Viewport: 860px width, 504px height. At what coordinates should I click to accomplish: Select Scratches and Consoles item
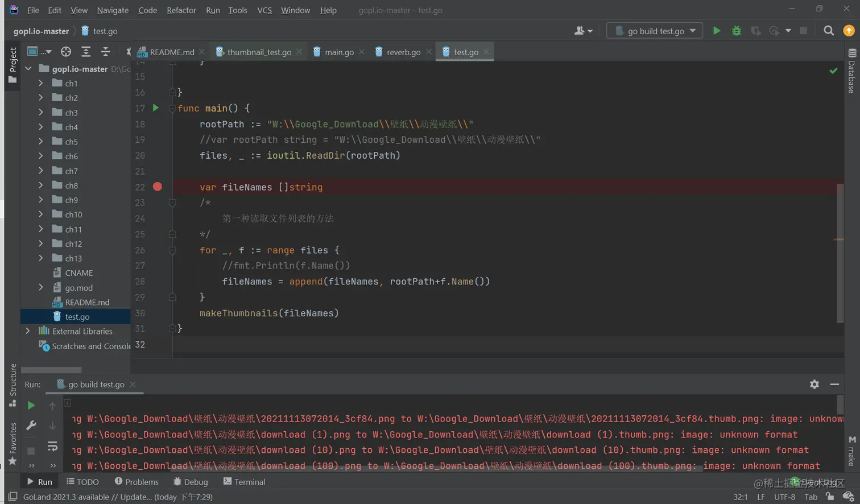(85, 346)
